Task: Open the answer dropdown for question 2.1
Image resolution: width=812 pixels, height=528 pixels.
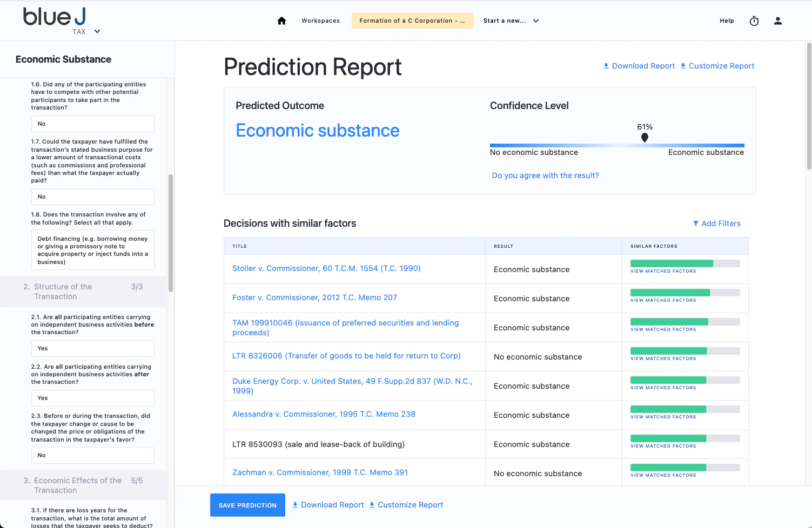Action: [x=92, y=348]
